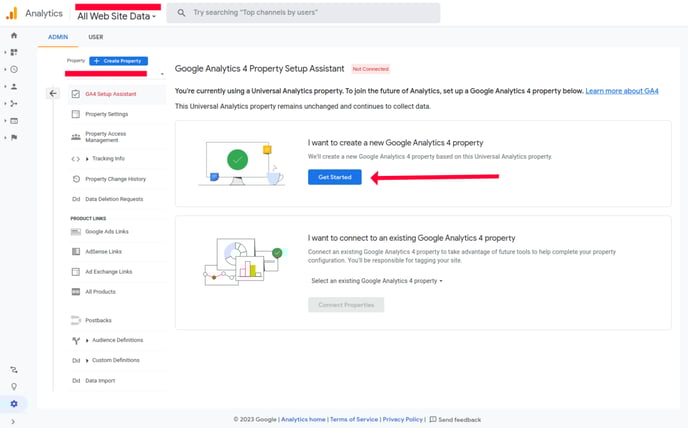The width and height of the screenshot is (688, 428).
Task: Click the Analytics logo icon
Action: pyautogui.click(x=11, y=13)
